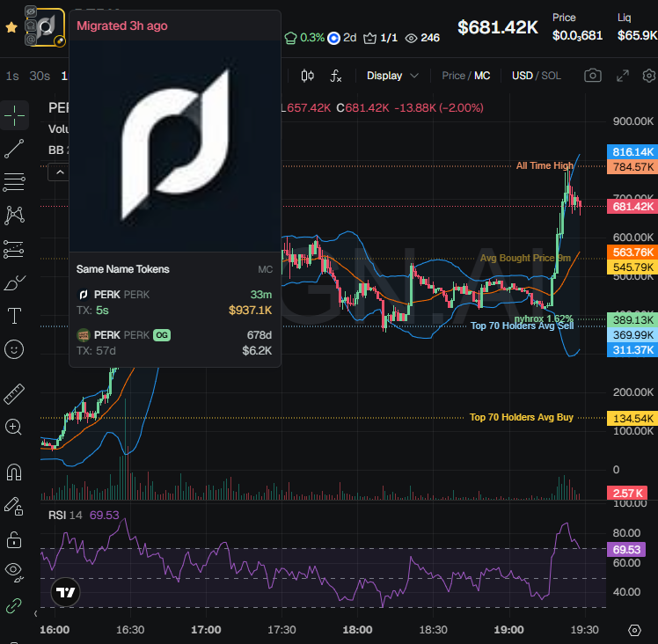Viewport: 658px width, 644px height.
Task: Click the crown 1/1 indicator
Action: pos(380,38)
